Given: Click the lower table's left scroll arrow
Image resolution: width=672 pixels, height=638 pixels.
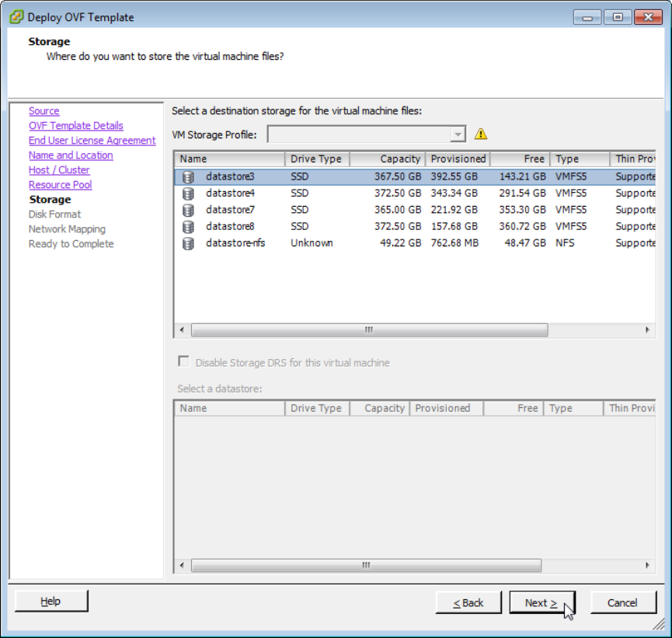Looking at the screenshot, I should point(182,566).
